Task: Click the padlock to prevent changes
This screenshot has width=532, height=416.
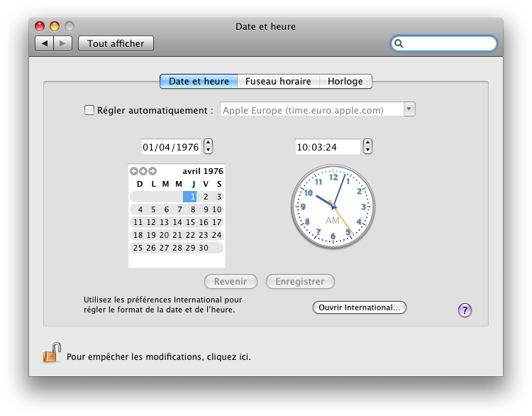Action: pyautogui.click(x=52, y=353)
